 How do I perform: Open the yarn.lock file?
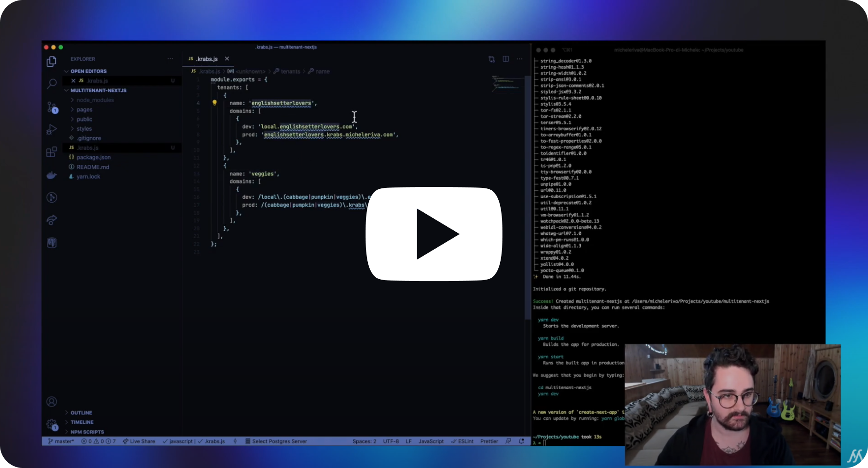tap(88, 177)
